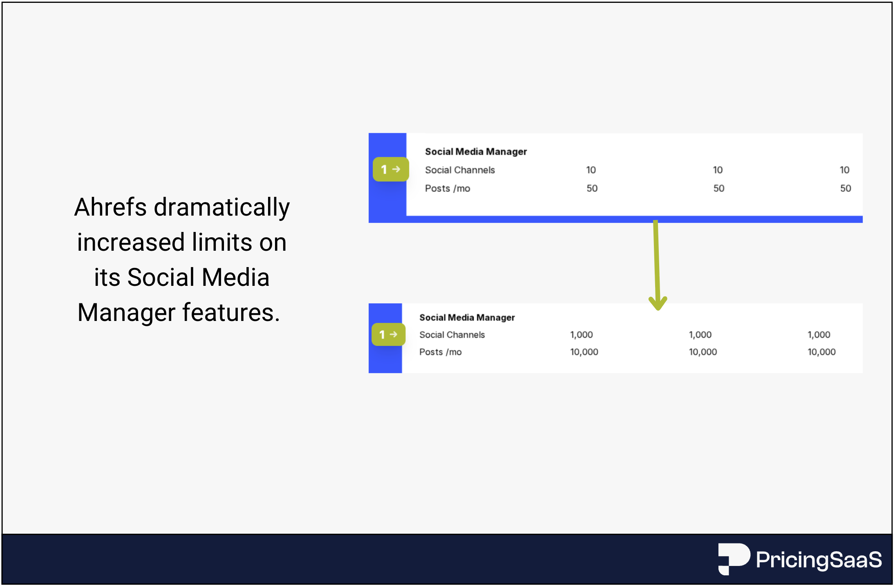Screen dimensions: 895x588
Task: Click 'Social Channels' label in upper table
Action: click(460, 170)
